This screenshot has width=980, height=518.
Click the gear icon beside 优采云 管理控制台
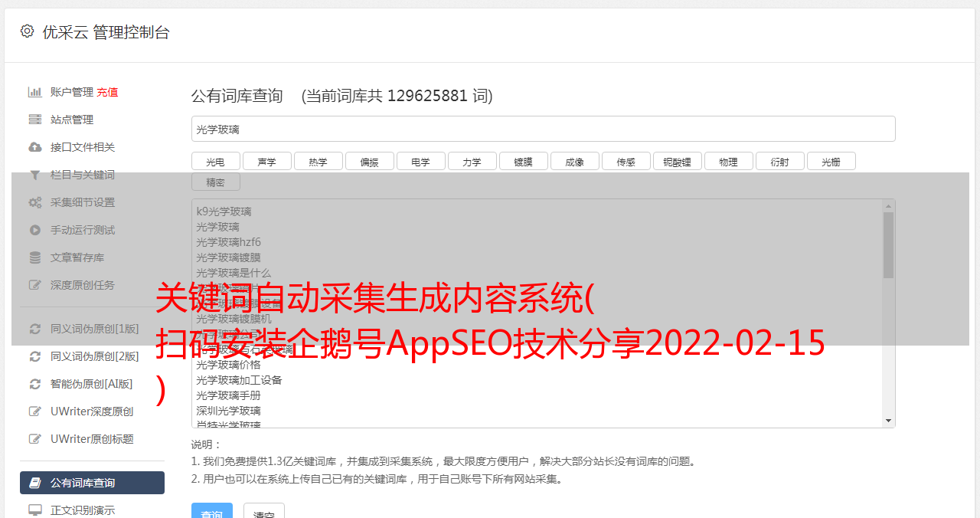(x=28, y=31)
